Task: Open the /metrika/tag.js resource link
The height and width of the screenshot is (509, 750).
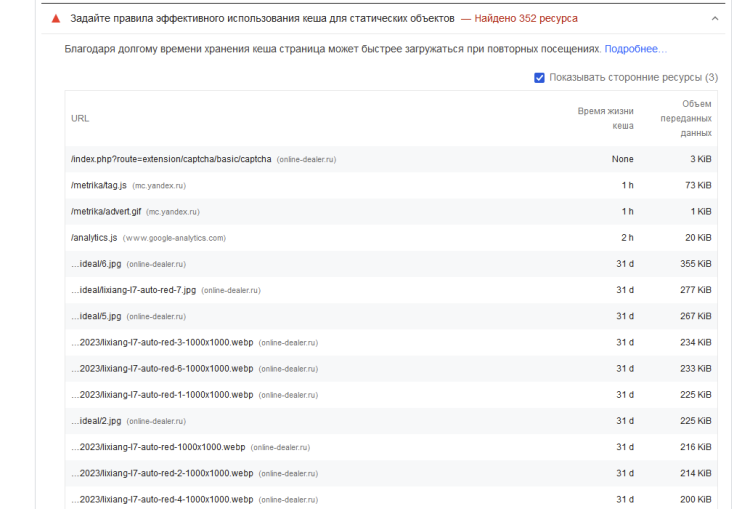Action: pos(99,185)
